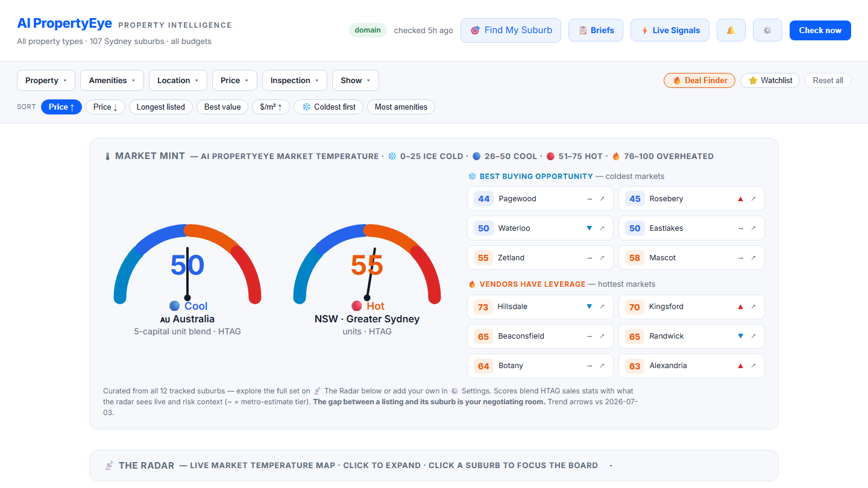
Task: Open settings via the gear icon
Action: tap(767, 30)
